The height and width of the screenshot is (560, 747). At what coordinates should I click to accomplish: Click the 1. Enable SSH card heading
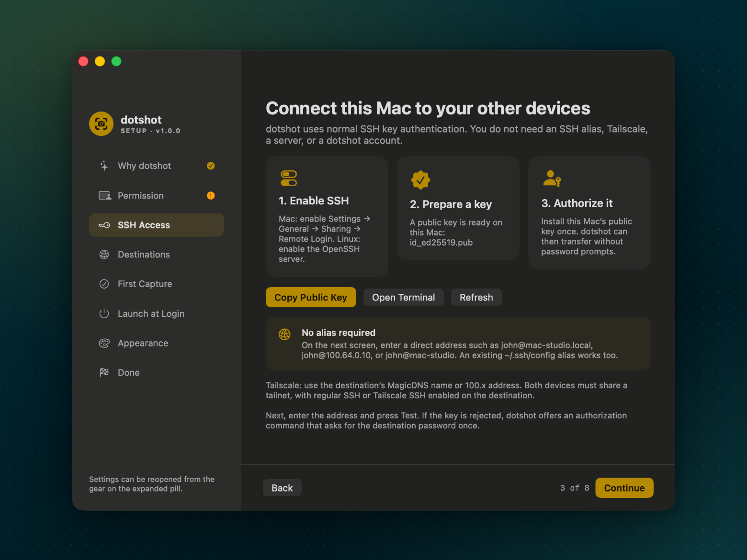click(x=314, y=201)
